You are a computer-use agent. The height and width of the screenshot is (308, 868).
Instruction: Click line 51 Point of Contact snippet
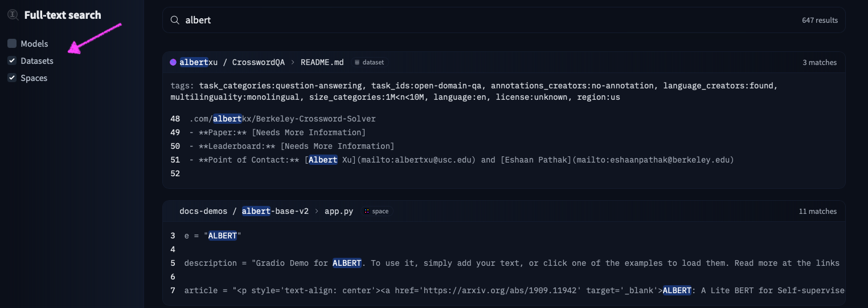pyautogui.click(x=461, y=160)
